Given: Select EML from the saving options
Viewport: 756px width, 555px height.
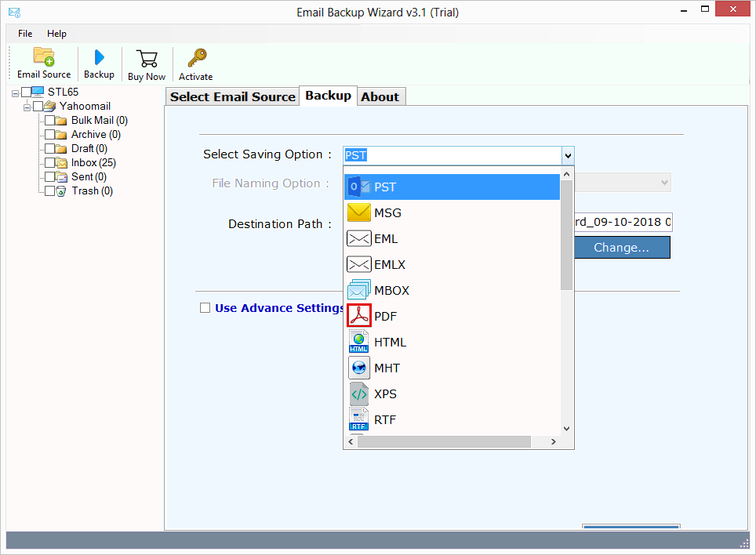Looking at the screenshot, I should tap(452, 238).
